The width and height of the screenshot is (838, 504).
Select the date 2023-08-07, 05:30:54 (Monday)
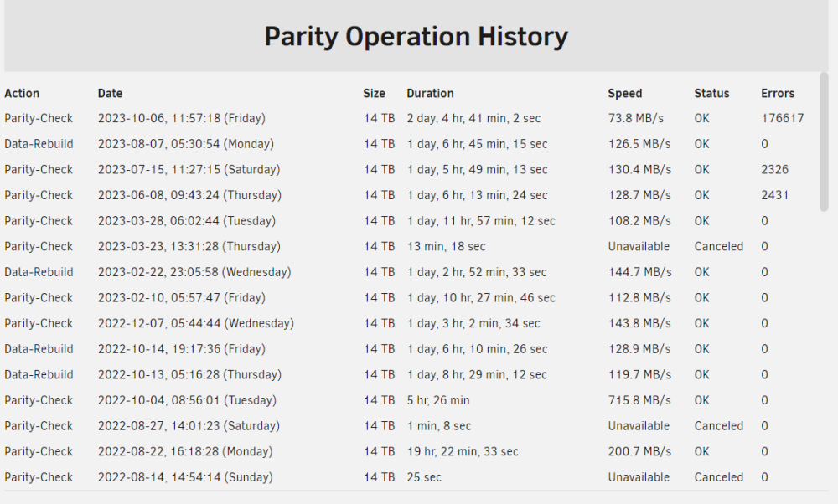(x=186, y=144)
